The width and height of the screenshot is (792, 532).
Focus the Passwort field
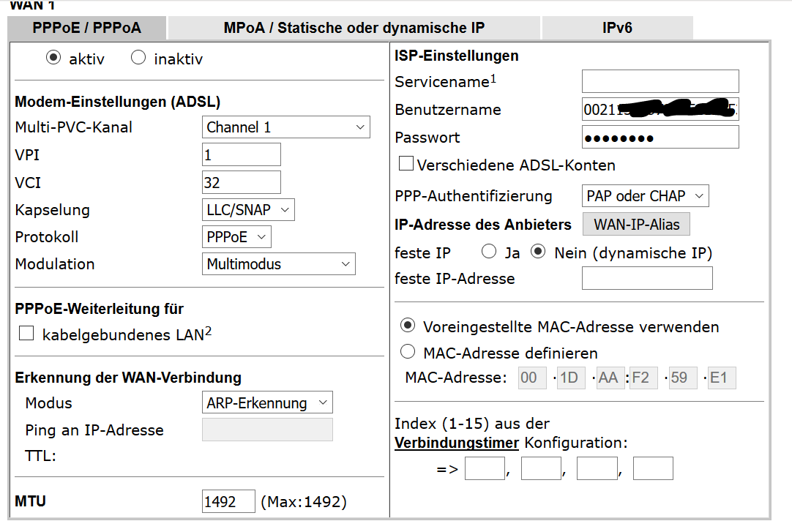tap(660, 138)
